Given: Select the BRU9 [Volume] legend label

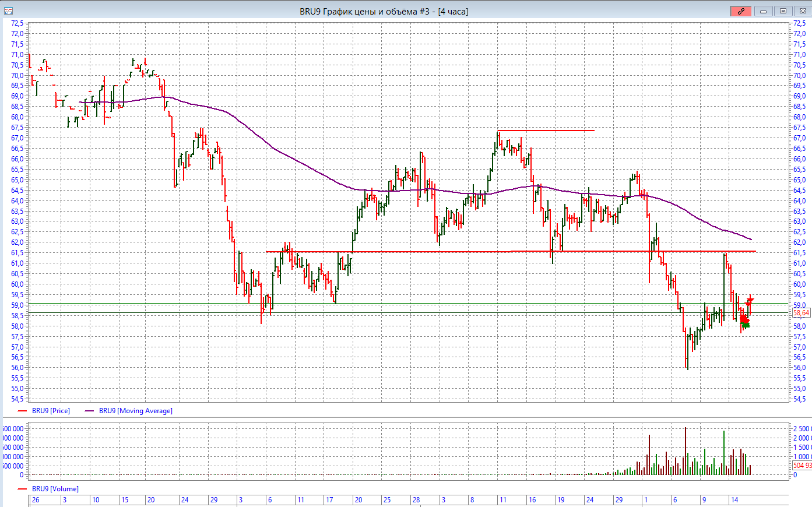Looking at the screenshot, I should click(x=55, y=489).
